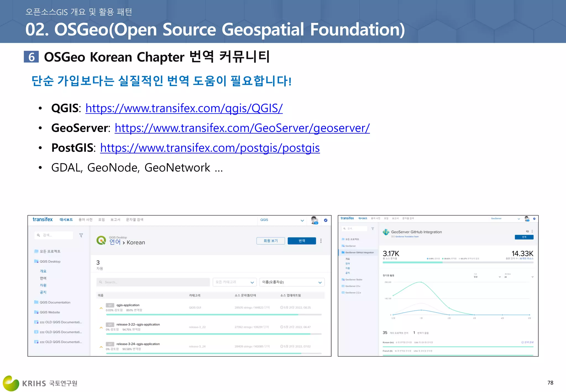
Task: Select 공지 under QGIS Desktop in sidebar
Action: (x=43, y=292)
